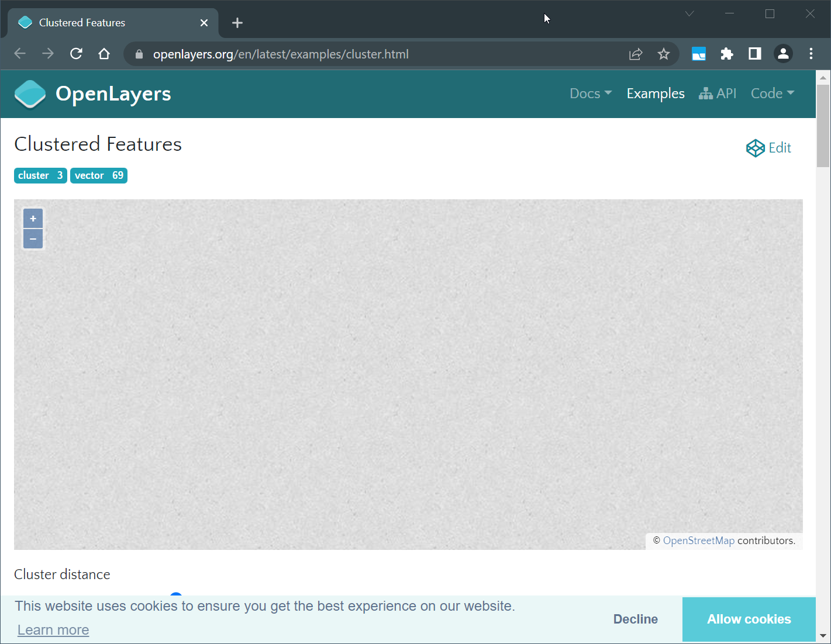Open the Code dropdown menu
Viewport: 831px width, 644px height.
tap(772, 94)
